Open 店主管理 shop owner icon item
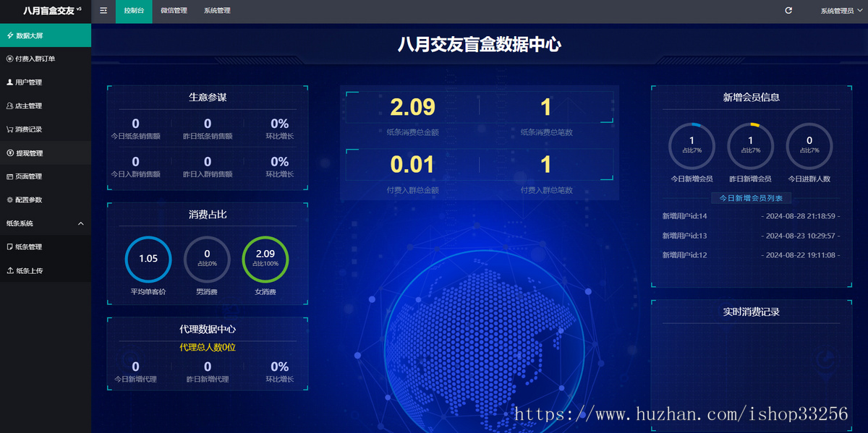Image resolution: width=868 pixels, height=433 pixels. point(46,106)
